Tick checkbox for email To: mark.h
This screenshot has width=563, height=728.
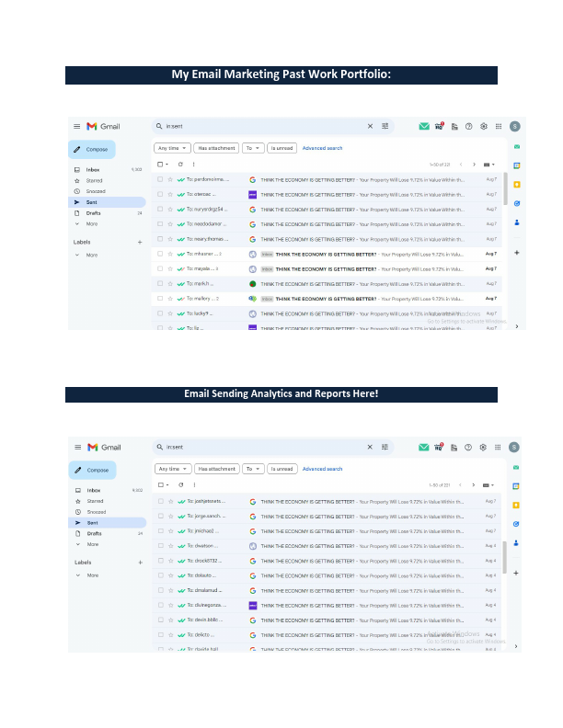point(160,283)
